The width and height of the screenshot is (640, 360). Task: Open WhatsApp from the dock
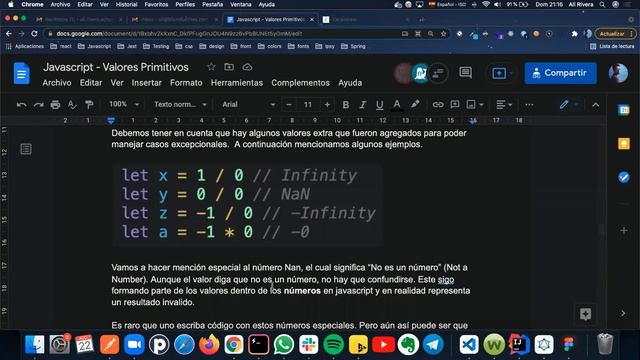[284, 345]
